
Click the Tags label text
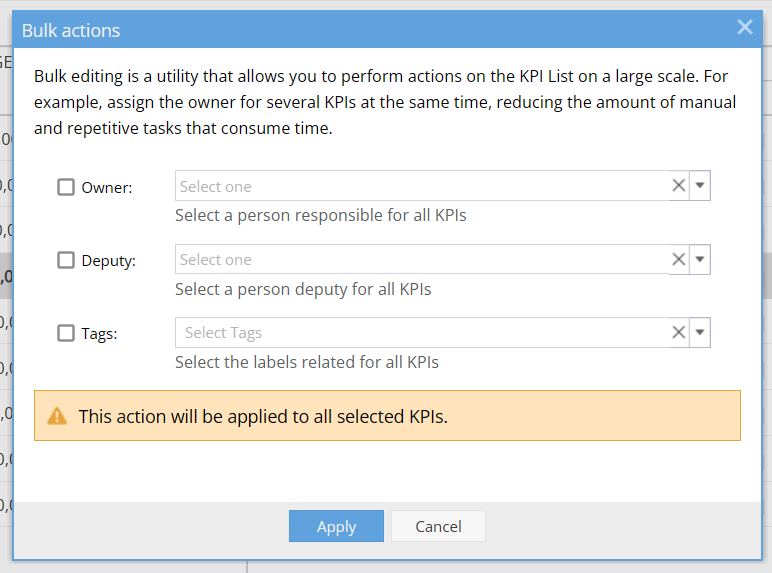[x=99, y=334]
